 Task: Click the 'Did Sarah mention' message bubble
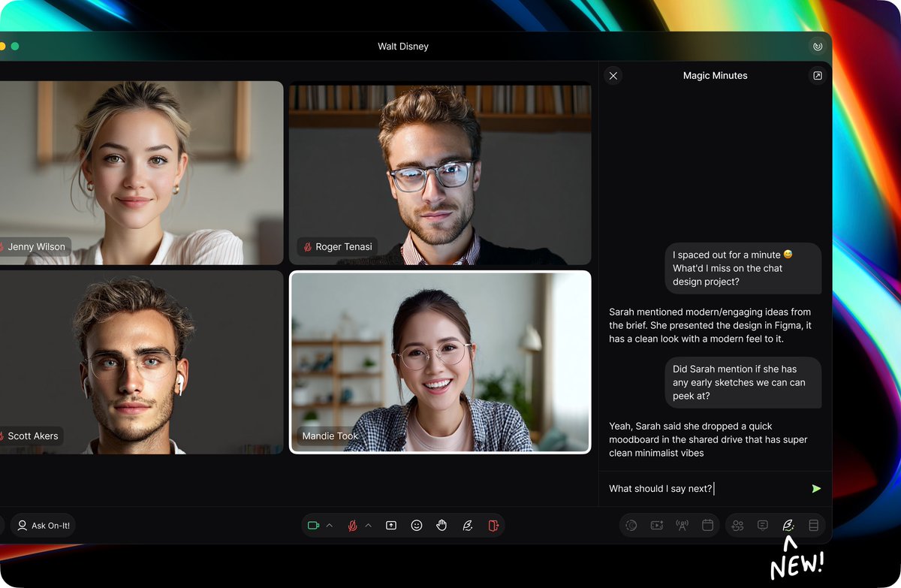pyautogui.click(x=743, y=382)
